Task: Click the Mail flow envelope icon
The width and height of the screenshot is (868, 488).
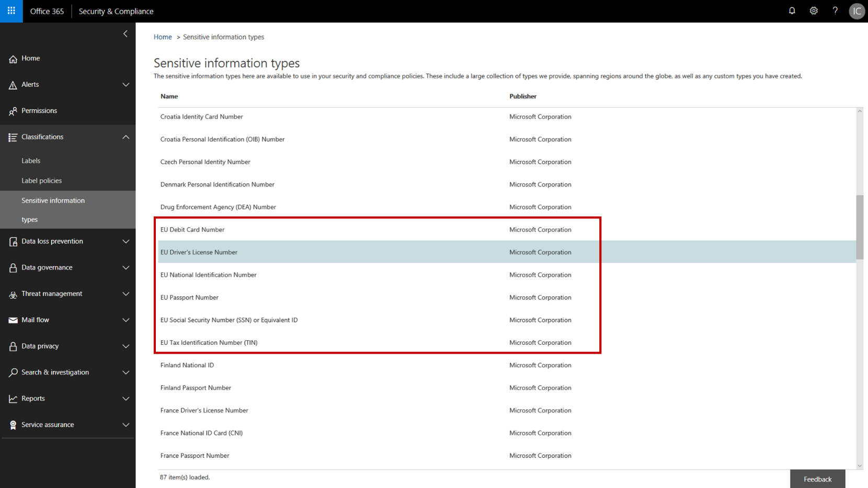Action: point(13,320)
